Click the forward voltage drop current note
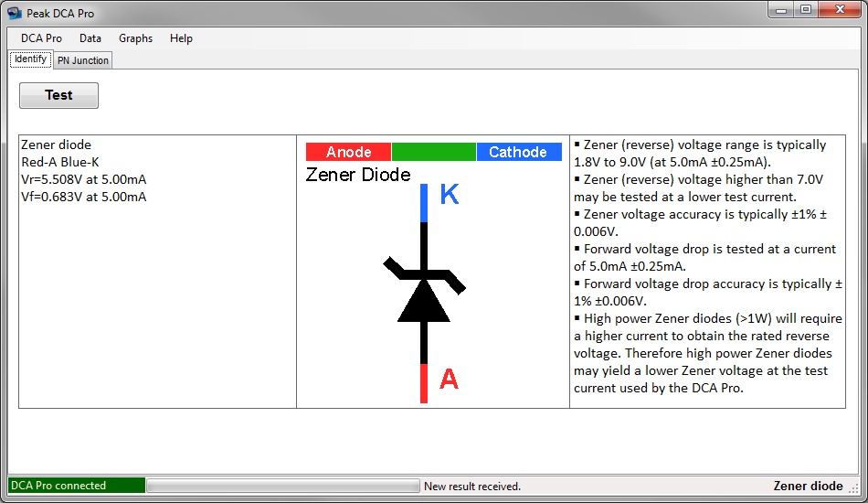Screen dimensions: 868x503 coord(704,258)
